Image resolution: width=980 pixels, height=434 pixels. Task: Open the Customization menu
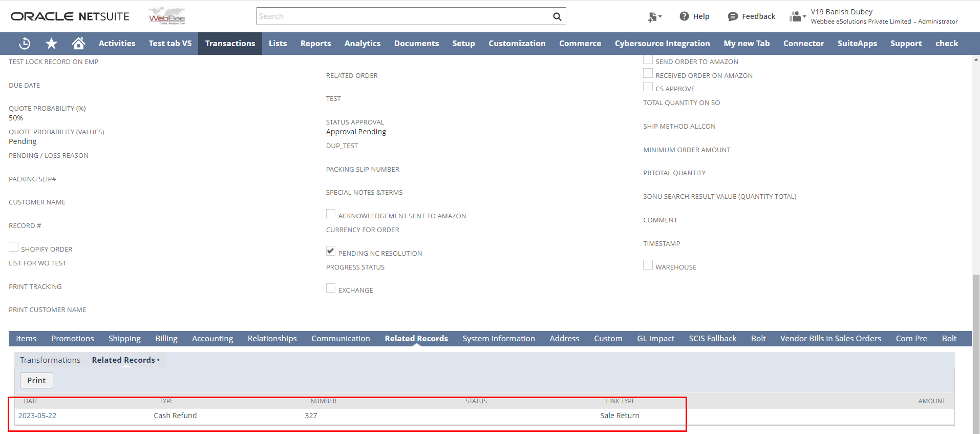(x=517, y=44)
